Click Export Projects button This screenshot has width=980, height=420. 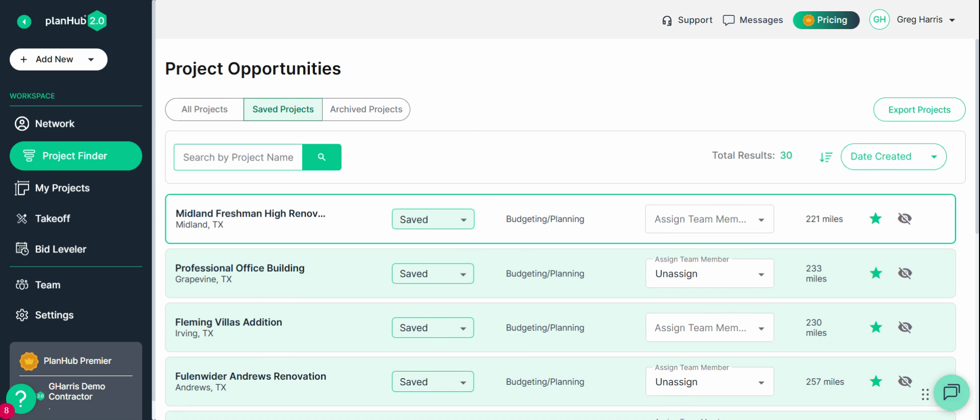point(919,110)
